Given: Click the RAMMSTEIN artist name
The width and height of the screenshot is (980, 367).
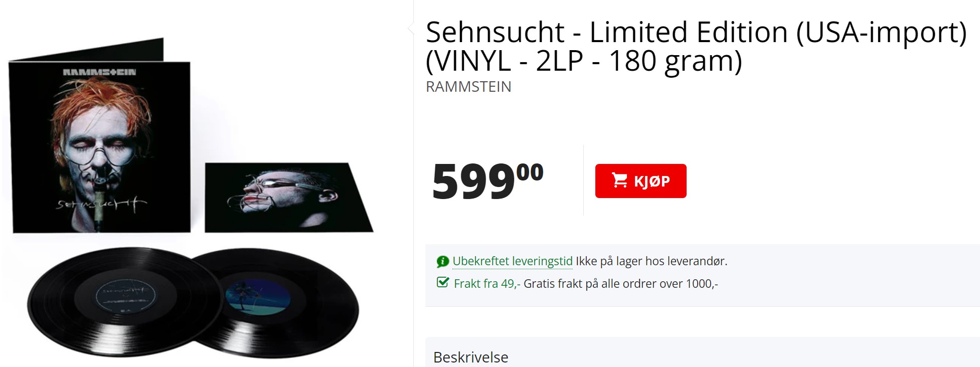Looking at the screenshot, I should pos(468,87).
